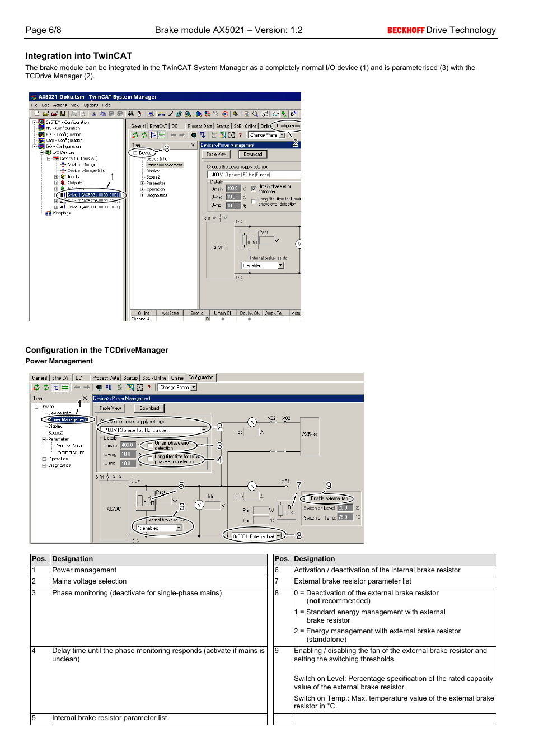The width and height of the screenshot is (534, 756).
Task: Switch to Startup tab in upper screenshot
Action: [223, 126]
